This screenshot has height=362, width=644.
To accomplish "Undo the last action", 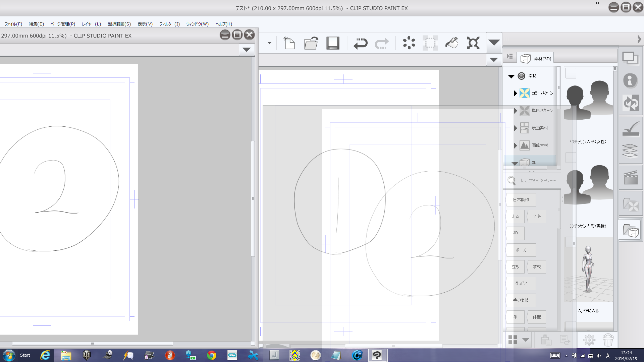I will pos(360,43).
